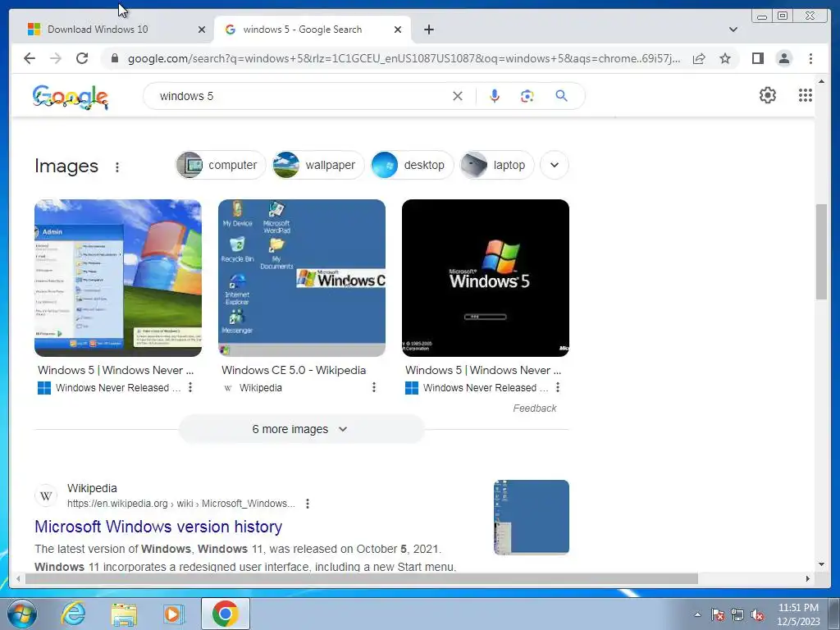Open the Windows CE desktop image thumbnail
Image resolution: width=840 pixels, height=630 pixels.
(x=302, y=278)
